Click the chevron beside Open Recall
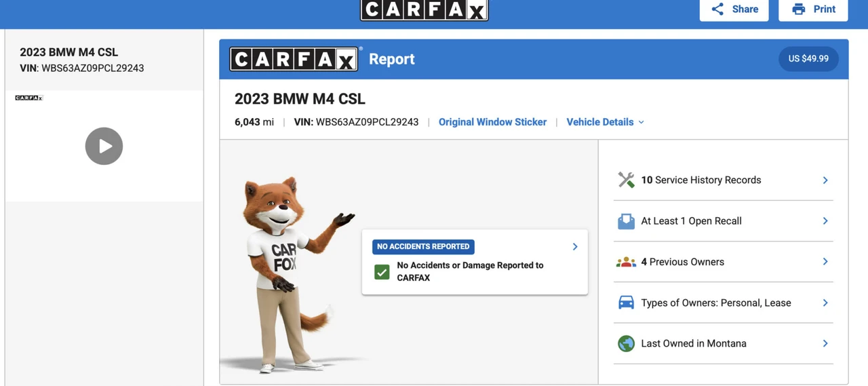The width and height of the screenshot is (868, 386). pos(825,220)
